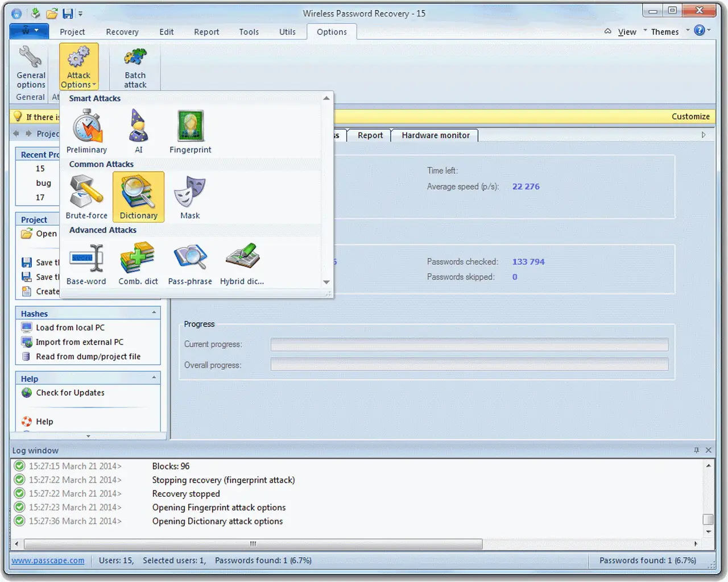Click the Current progress bar
The width and height of the screenshot is (728, 582).
[469, 344]
